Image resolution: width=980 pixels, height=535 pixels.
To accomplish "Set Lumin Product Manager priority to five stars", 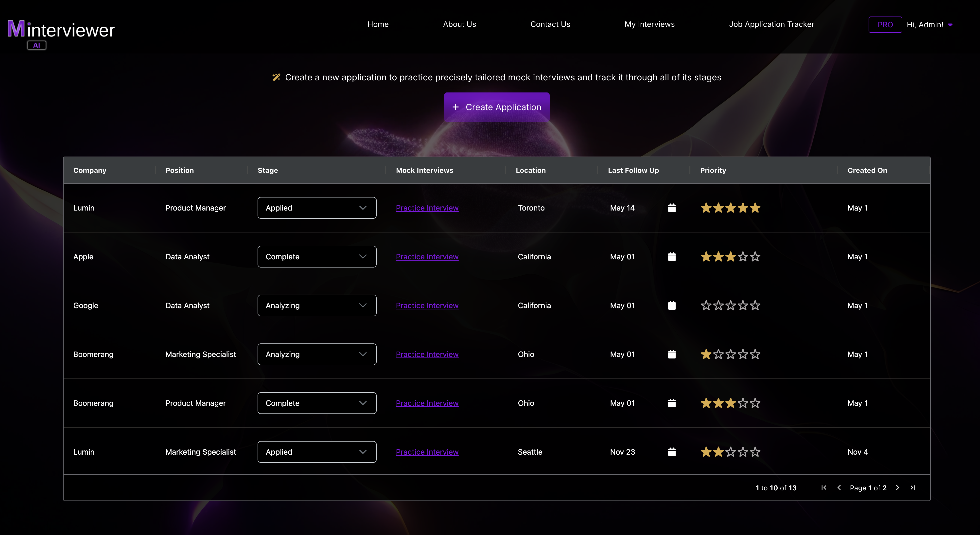I will coord(755,208).
